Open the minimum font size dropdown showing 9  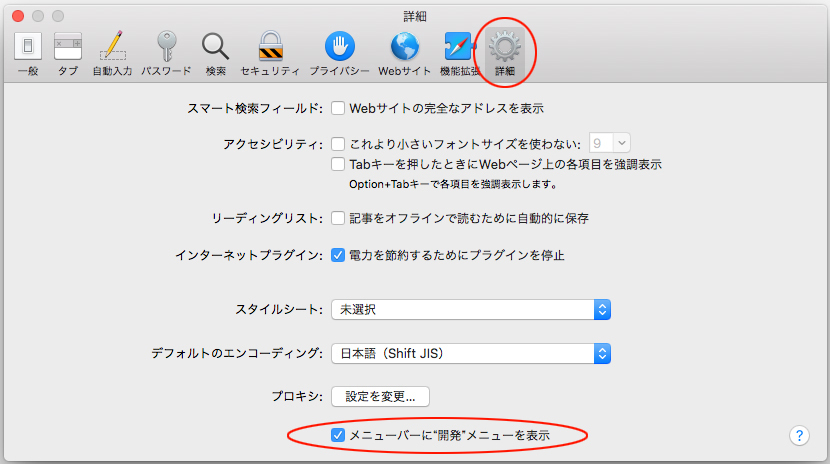[x=609, y=143]
